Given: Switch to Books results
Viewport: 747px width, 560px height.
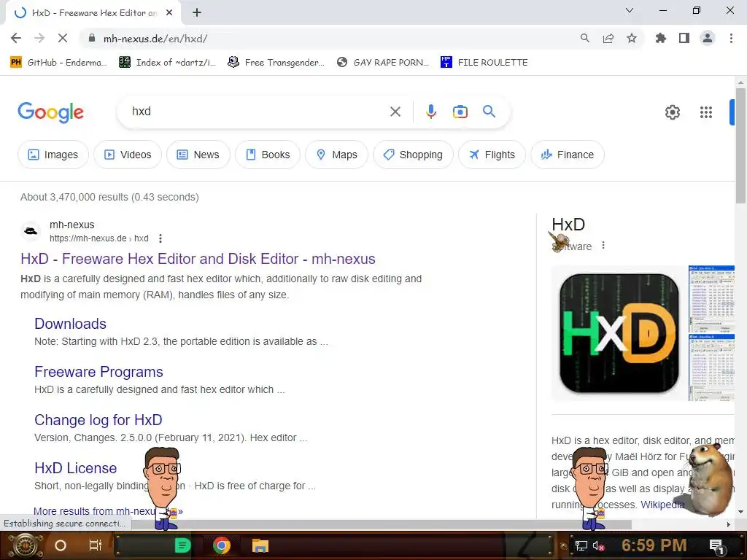Looking at the screenshot, I should (268, 155).
